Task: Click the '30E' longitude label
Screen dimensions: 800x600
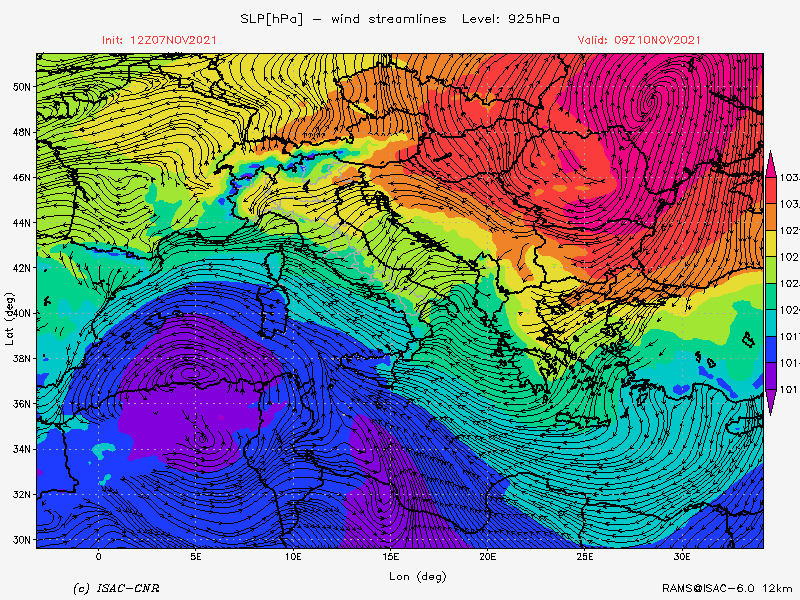Action: click(682, 557)
